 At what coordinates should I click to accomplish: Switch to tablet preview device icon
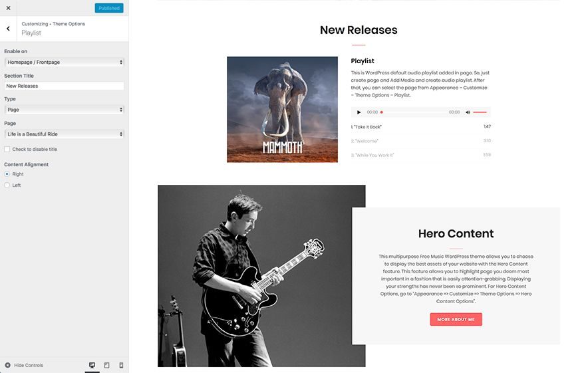tap(107, 365)
